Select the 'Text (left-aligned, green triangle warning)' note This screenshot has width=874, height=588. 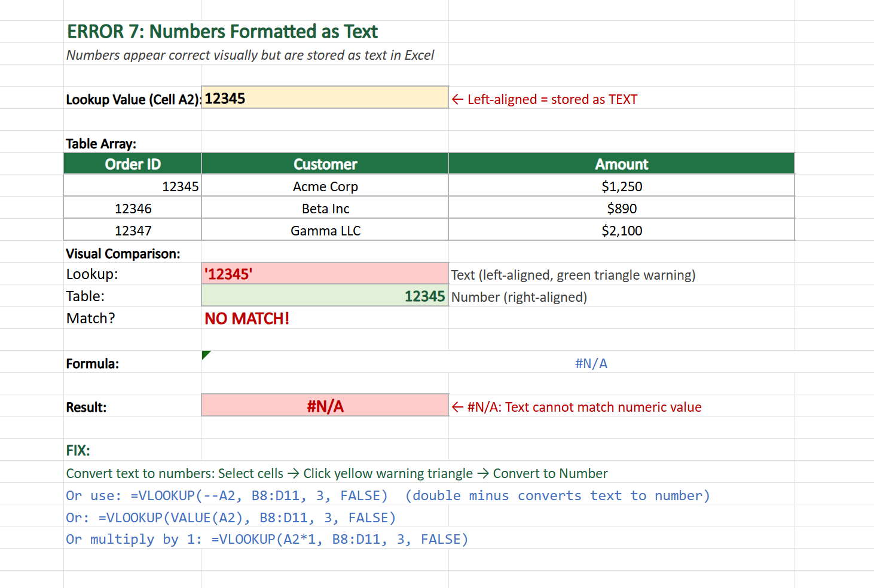click(573, 275)
